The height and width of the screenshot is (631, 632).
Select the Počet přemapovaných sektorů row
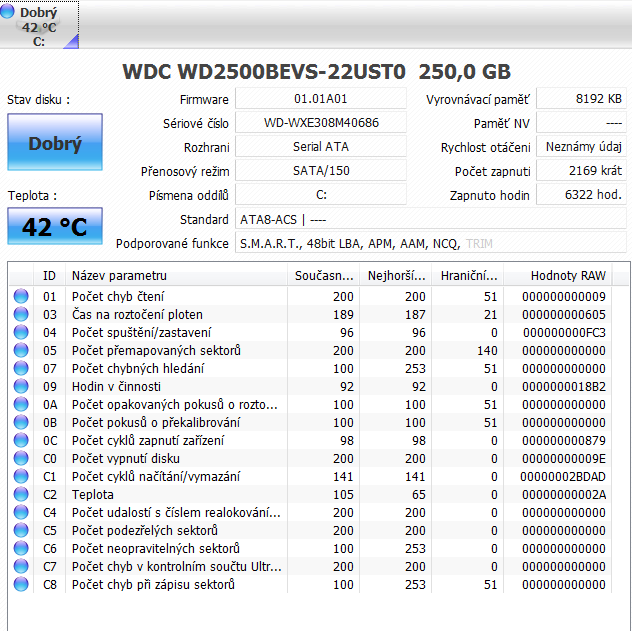coord(310,350)
